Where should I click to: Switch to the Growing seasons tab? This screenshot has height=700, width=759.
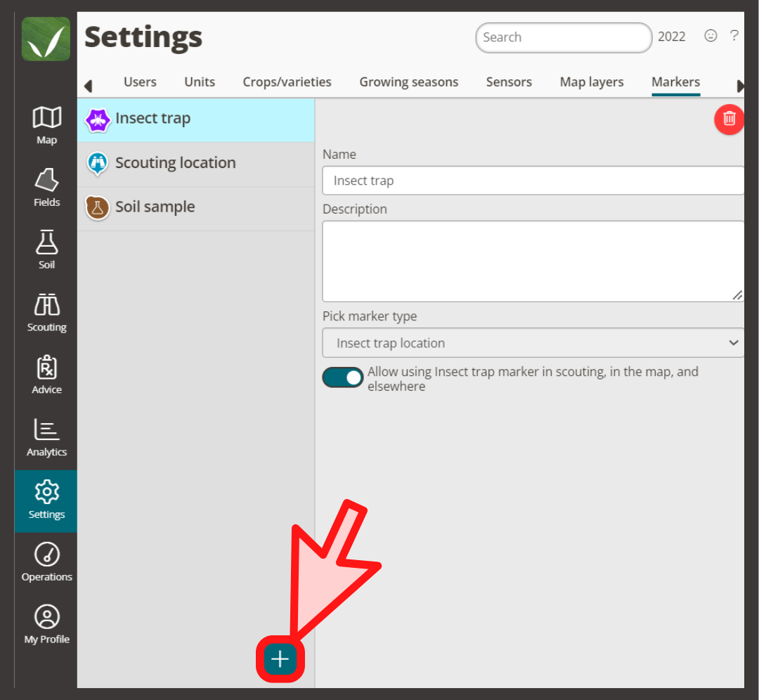[x=408, y=82]
